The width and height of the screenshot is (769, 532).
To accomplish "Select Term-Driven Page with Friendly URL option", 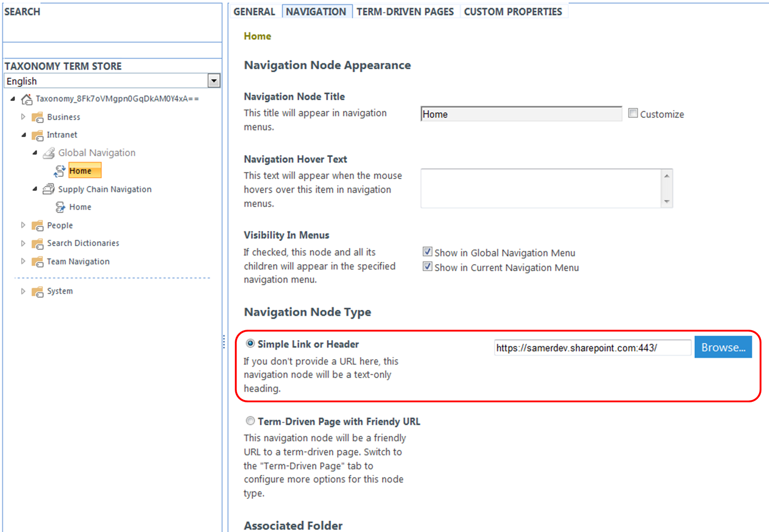I will 250,421.
